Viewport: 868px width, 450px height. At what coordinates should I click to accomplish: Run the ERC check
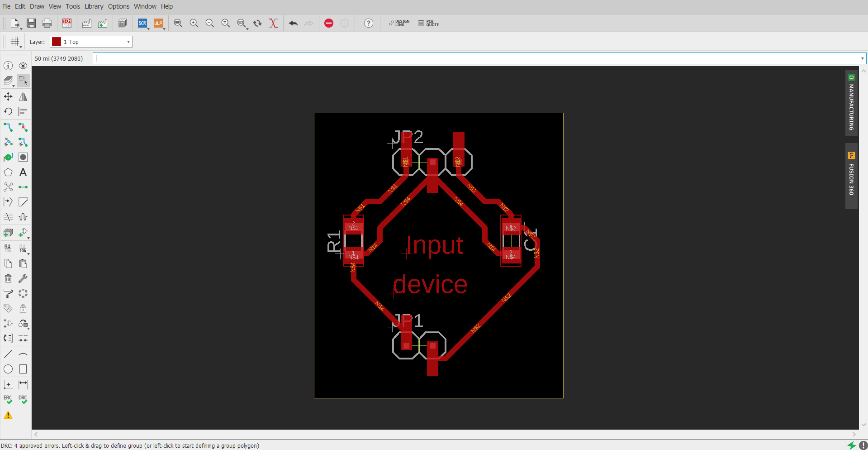[x=8, y=399]
